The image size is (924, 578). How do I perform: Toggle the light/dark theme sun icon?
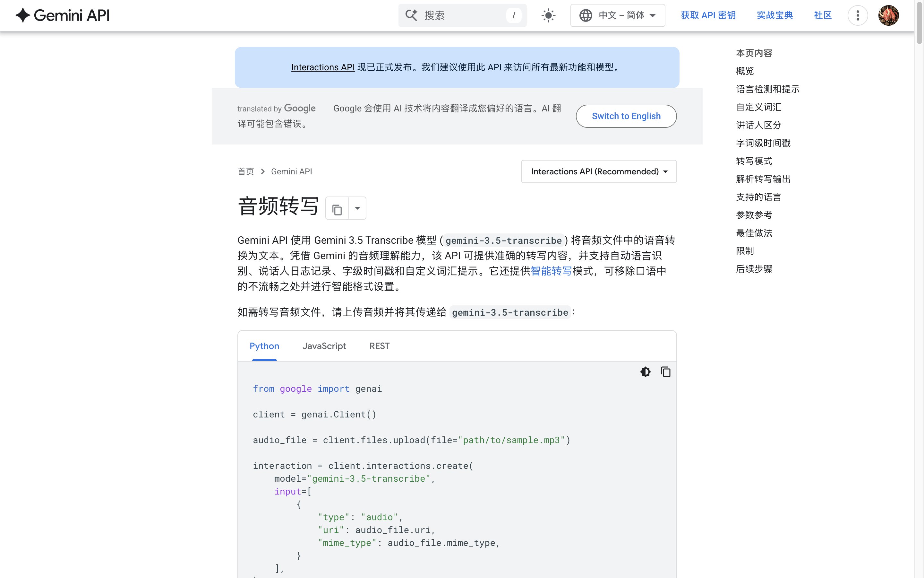pos(548,15)
